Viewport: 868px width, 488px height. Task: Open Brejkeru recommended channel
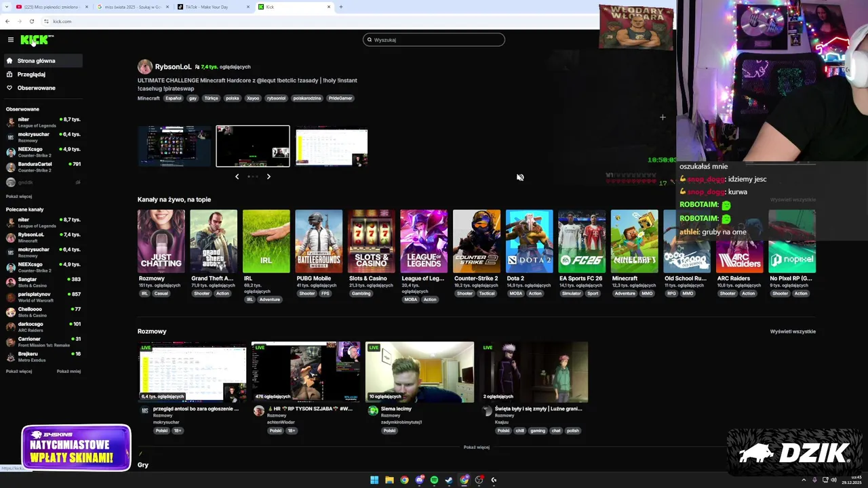tap(43, 357)
